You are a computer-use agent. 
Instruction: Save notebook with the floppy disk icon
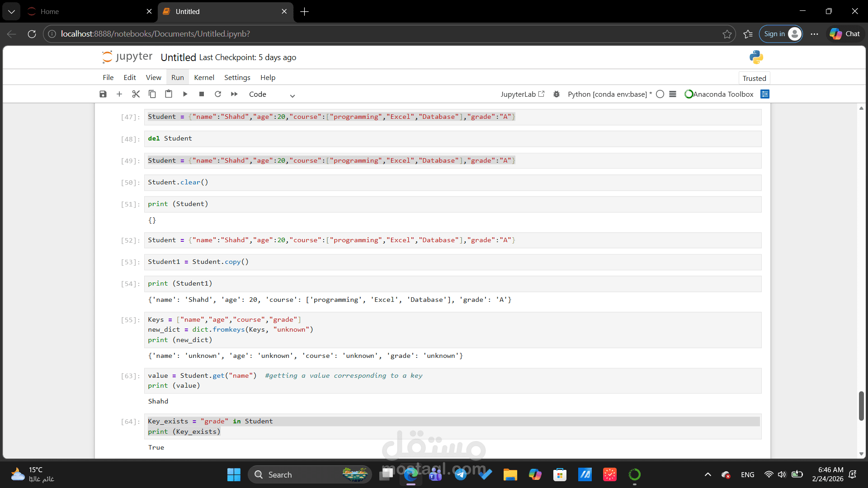click(103, 94)
